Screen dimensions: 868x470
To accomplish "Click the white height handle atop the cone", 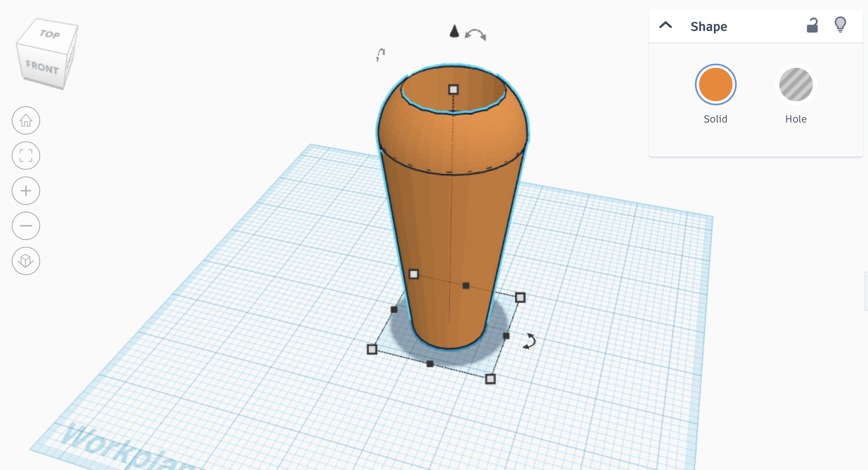I will (x=453, y=89).
